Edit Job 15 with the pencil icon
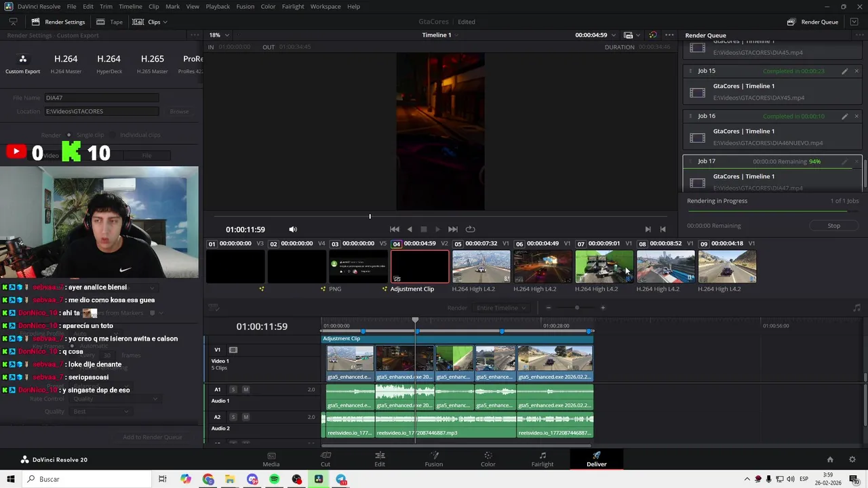868x488 pixels. pyautogui.click(x=844, y=71)
